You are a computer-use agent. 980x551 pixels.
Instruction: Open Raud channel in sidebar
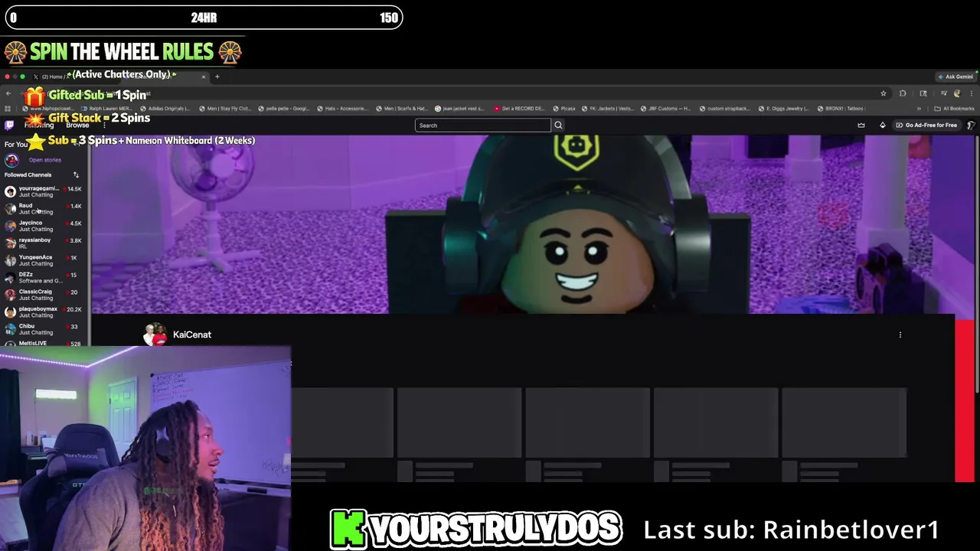[44, 208]
